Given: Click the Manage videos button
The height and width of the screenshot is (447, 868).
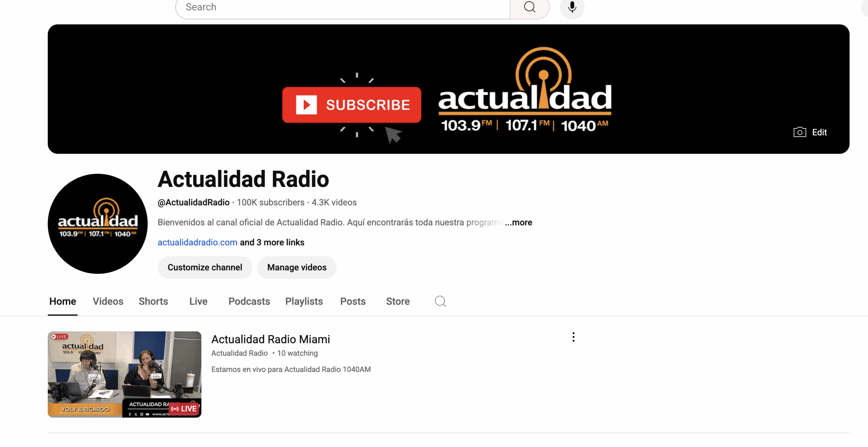Looking at the screenshot, I should (x=297, y=267).
